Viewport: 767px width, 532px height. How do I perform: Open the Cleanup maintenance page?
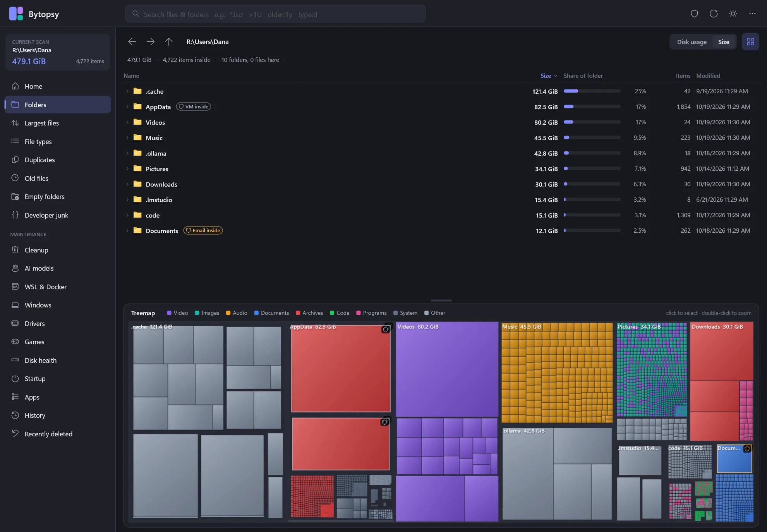(58, 250)
